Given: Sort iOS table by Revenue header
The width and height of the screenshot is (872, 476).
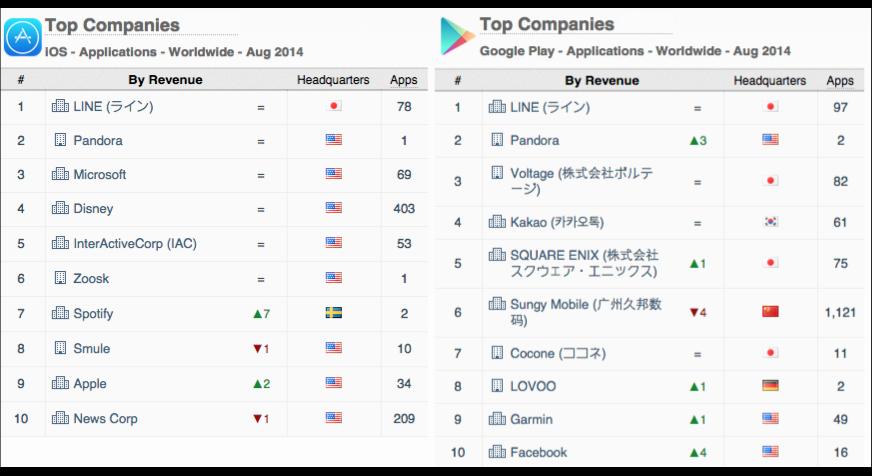Looking at the screenshot, I should coord(165,80).
